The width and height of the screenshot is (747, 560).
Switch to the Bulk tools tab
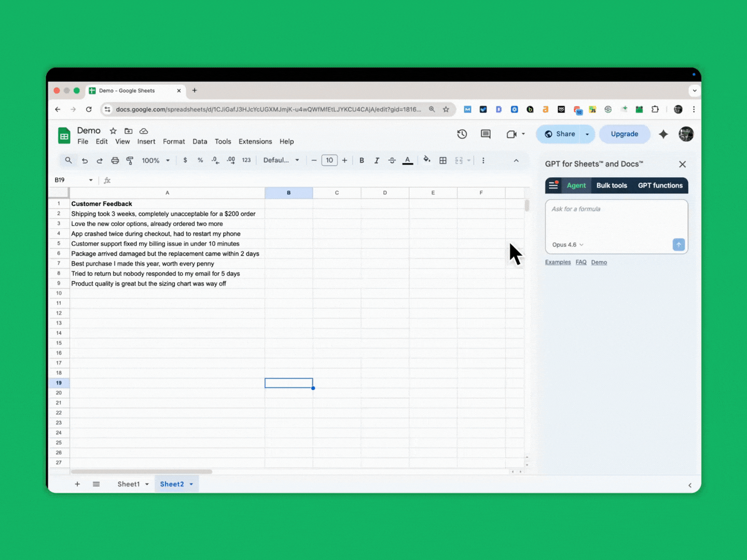(612, 185)
